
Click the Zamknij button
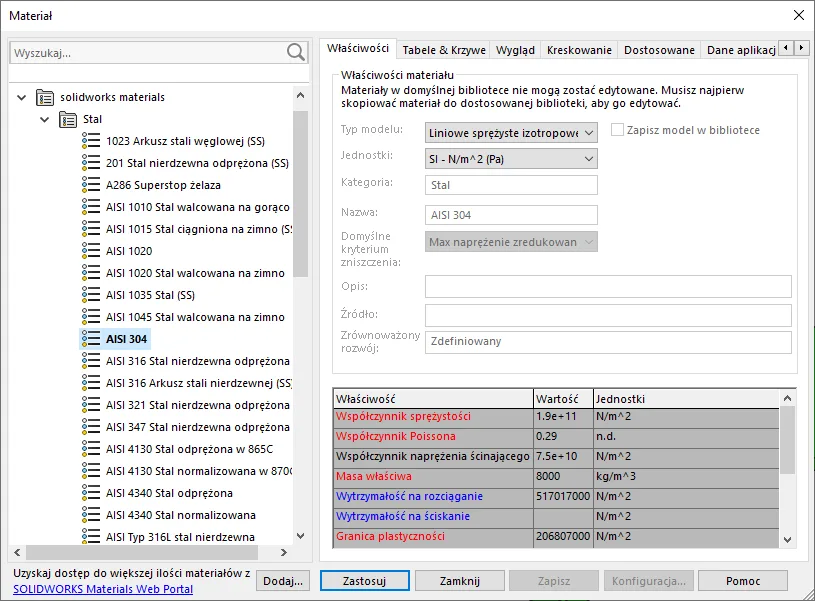(x=459, y=581)
